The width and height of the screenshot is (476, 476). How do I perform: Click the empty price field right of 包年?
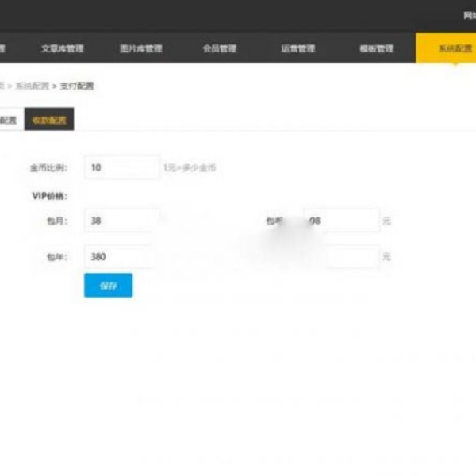(341, 257)
